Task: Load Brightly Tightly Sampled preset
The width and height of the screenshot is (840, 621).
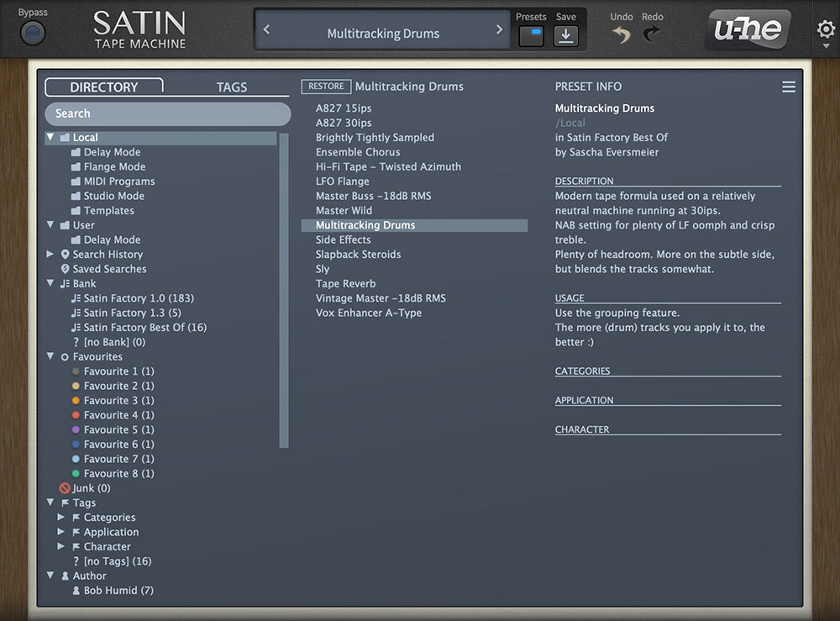Action: (x=375, y=138)
